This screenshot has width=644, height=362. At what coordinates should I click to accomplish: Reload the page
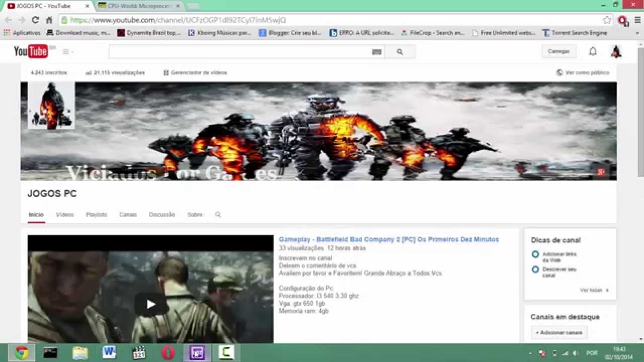coord(35,20)
